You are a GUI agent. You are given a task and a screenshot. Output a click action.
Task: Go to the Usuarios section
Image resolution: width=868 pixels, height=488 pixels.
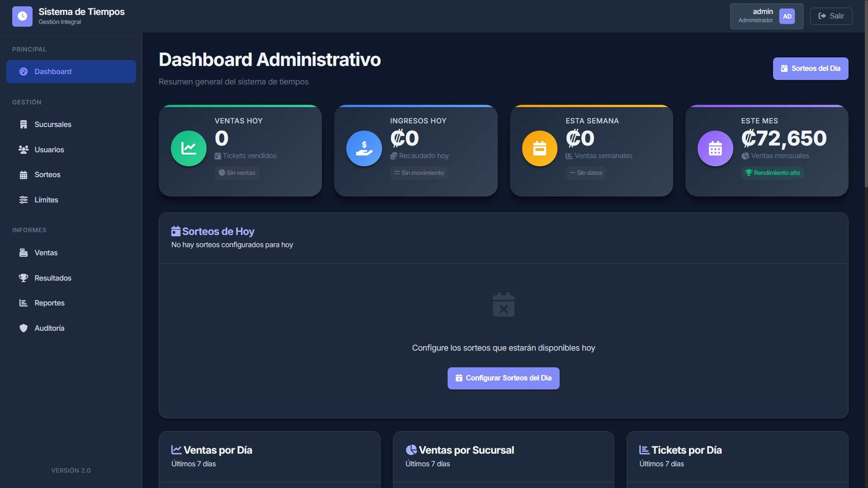coord(49,150)
